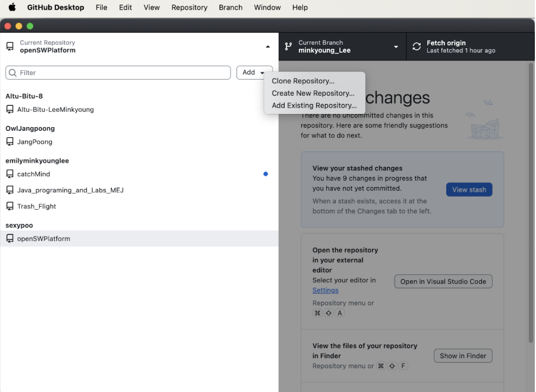Viewport: 536px width, 392px height.
Task: Select the JangPoong repository
Action: (x=139, y=141)
